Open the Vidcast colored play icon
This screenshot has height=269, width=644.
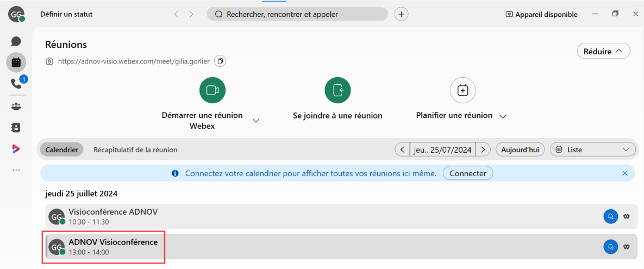click(x=16, y=149)
